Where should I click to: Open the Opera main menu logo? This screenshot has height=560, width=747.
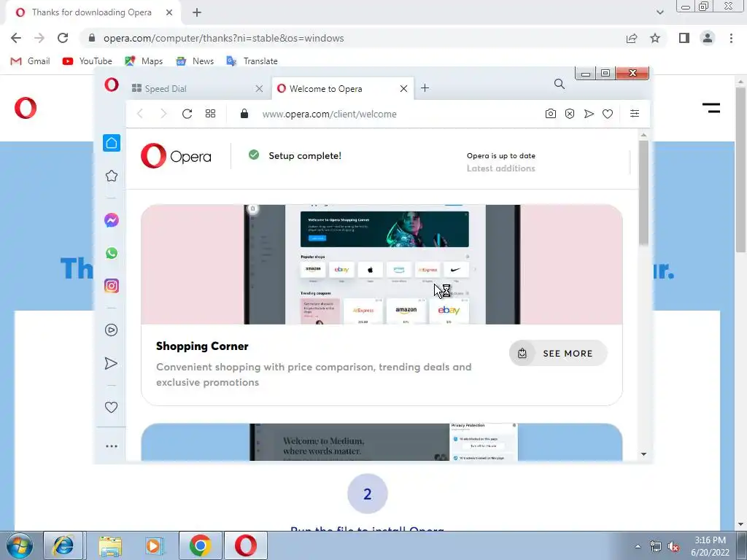pyautogui.click(x=112, y=85)
